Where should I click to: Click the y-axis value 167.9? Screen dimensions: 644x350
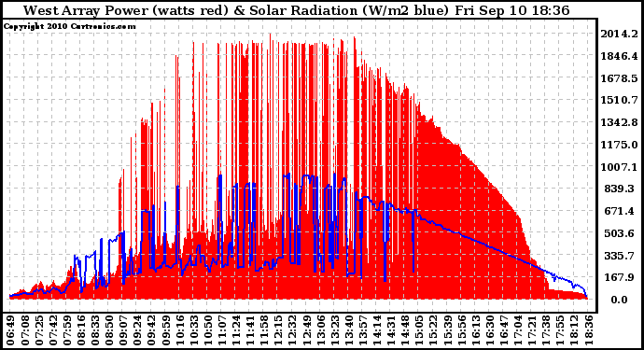[x=620, y=277]
